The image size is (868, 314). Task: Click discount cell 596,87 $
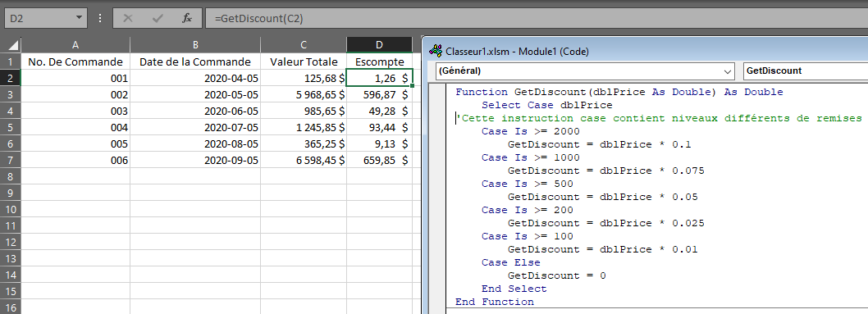pyautogui.click(x=379, y=94)
